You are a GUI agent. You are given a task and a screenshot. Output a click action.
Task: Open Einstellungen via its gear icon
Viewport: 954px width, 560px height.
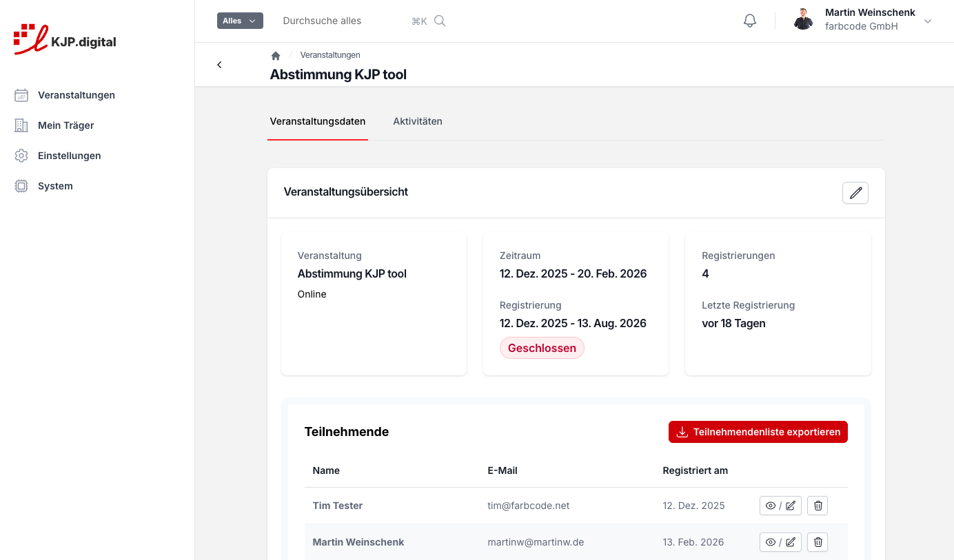[21, 156]
